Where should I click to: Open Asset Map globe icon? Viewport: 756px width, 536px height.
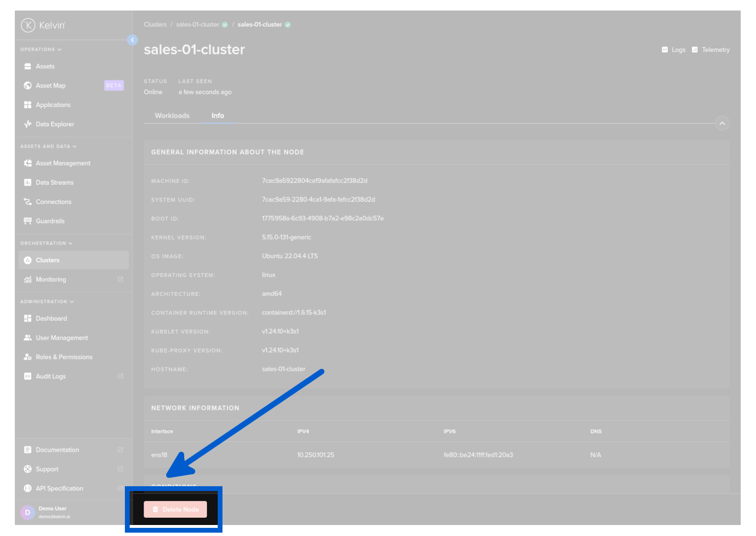(x=28, y=86)
